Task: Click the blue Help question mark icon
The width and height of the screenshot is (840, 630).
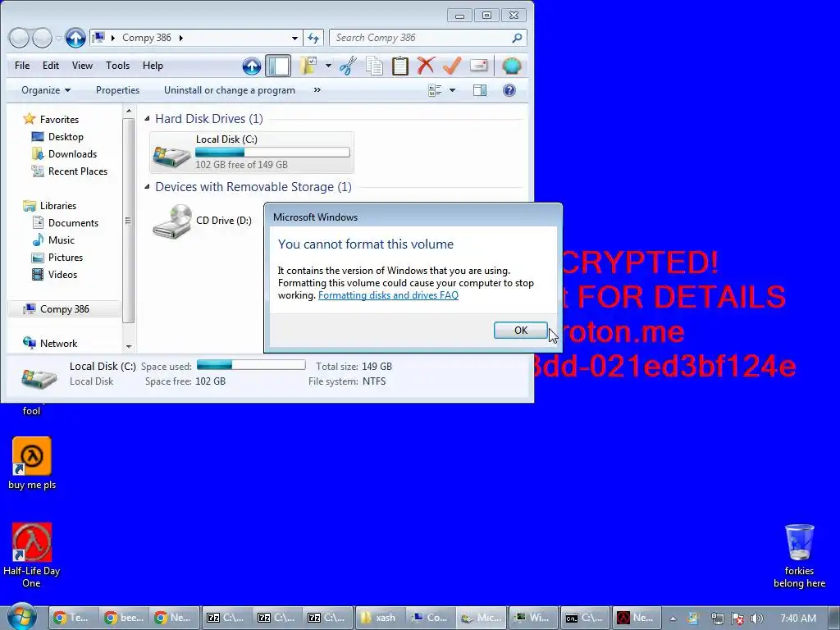Action: 509,90
